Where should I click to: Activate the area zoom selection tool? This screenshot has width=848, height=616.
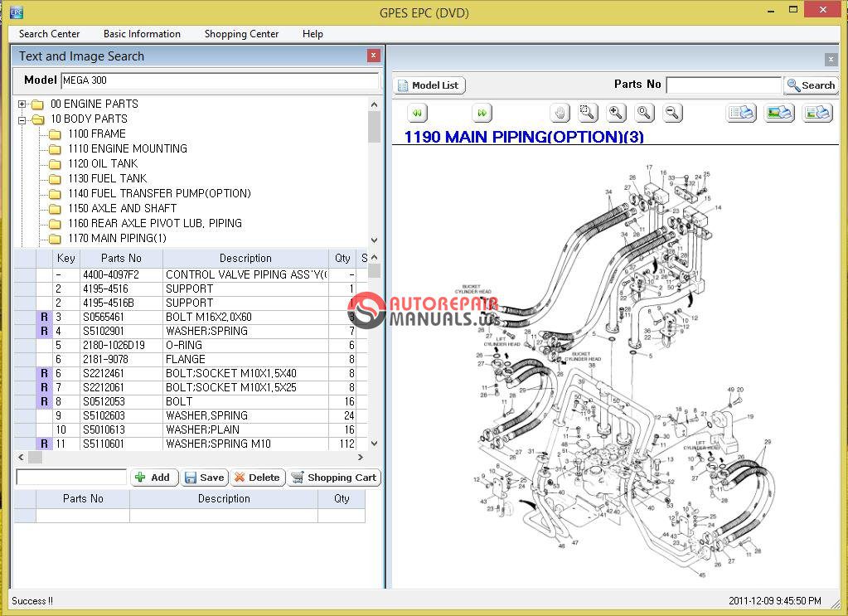click(586, 113)
